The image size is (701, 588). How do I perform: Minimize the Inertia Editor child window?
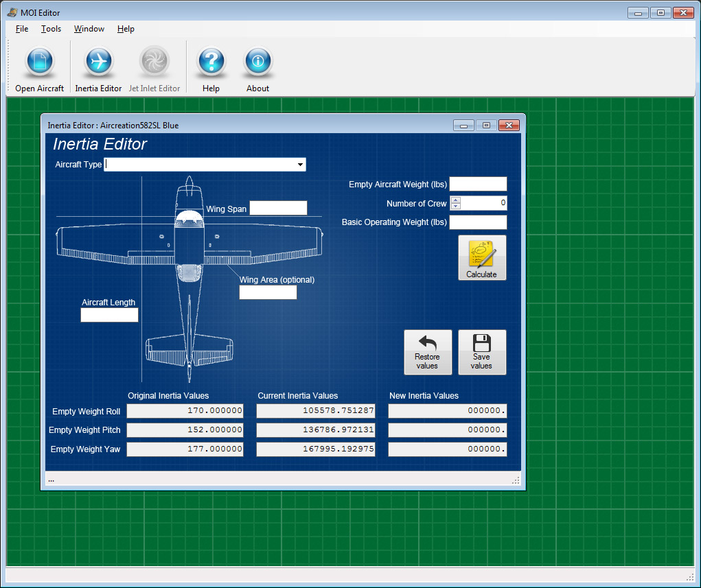(463, 126)
